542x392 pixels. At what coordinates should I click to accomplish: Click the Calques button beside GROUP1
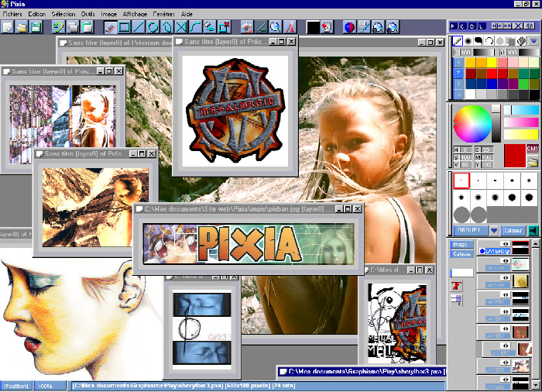(x=513, y=230)
